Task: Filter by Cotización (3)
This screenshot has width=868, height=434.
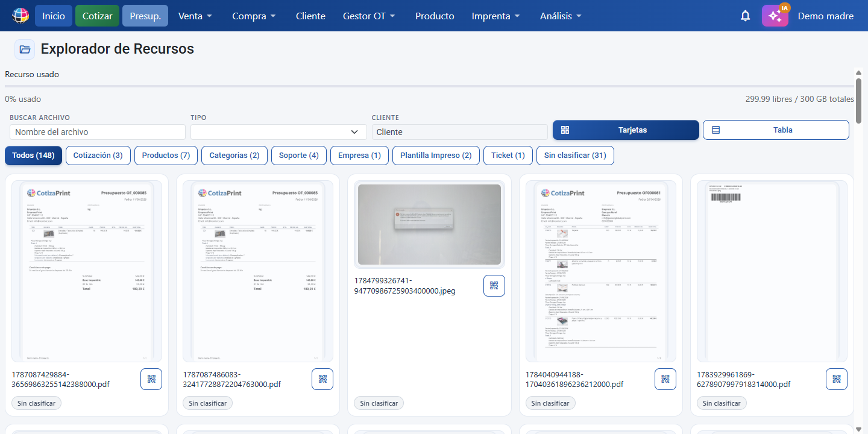Action: 98,156
